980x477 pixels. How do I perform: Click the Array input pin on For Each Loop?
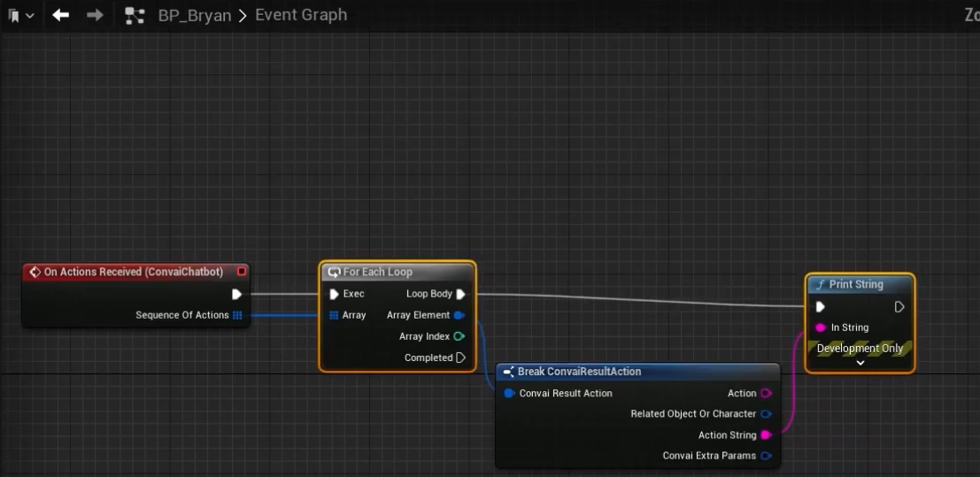(334, 315)
